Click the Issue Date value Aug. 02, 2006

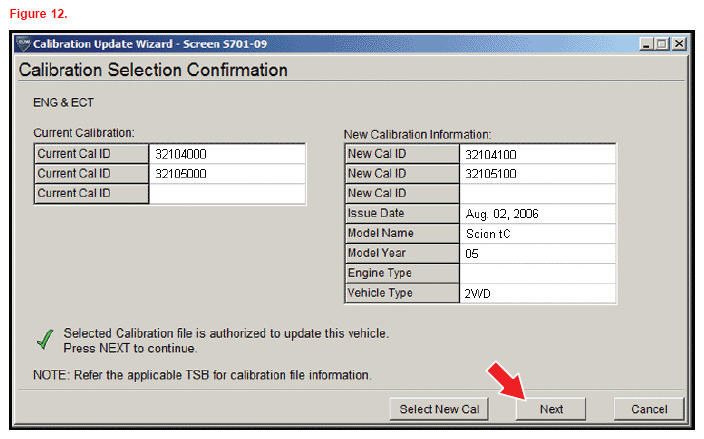[x=537, y=214]
